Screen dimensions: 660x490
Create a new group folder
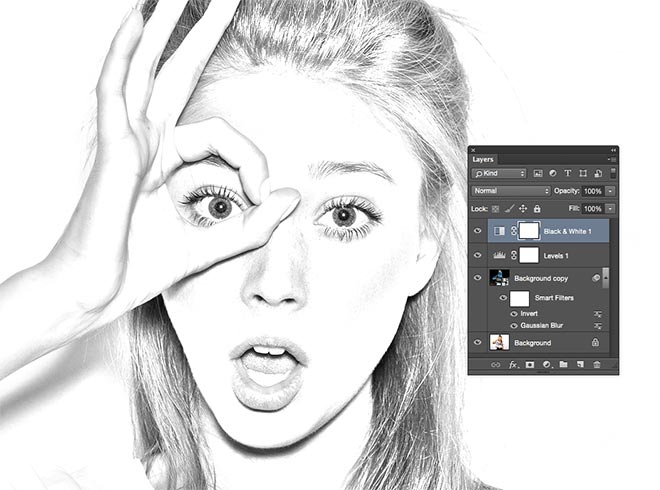563,365
